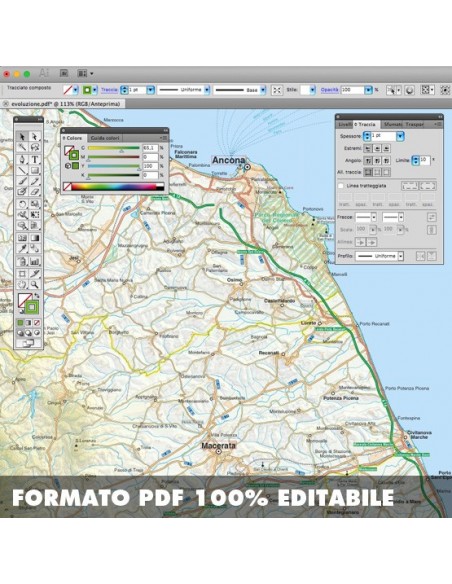Choose the Zoom magnifier tool
The width and height of the screenshot is (452, 584).
point(35,285)
